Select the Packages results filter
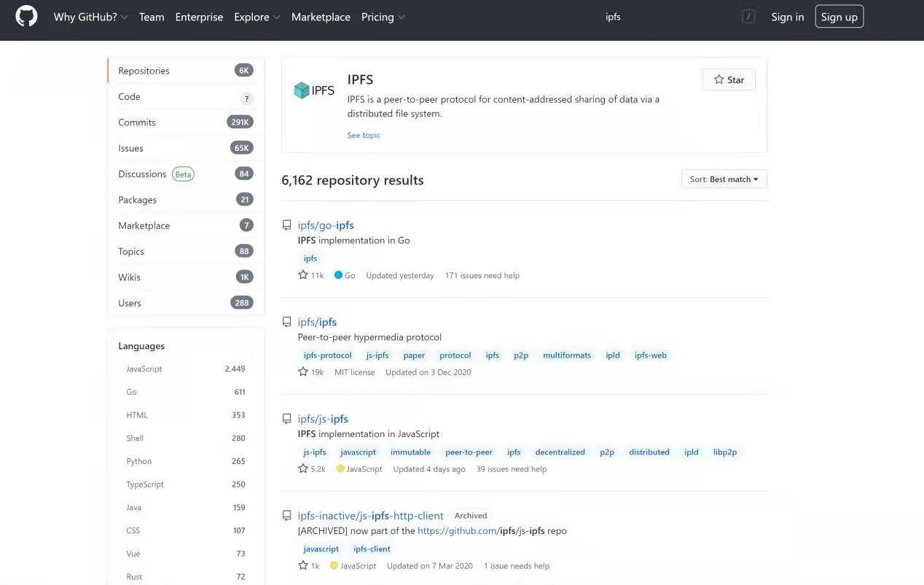Image resolution: width=924 pixels, height=585 pixels. (x=186, y=200)
